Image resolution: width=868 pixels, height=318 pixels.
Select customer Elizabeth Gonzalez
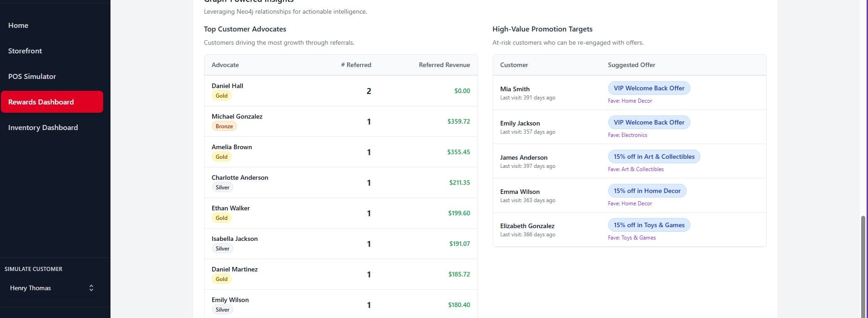[527, 226]
